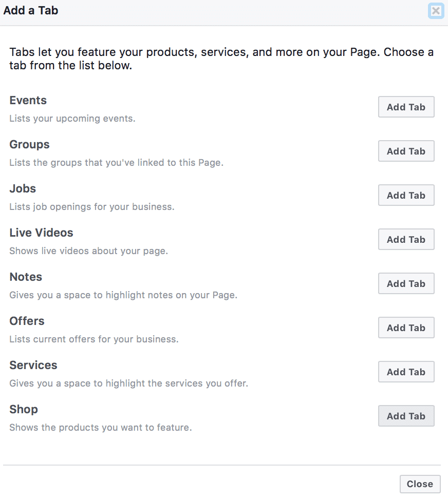Viewport: 448px width, 500px height.
Task: Select the Services heading
Action: click(33, 366)
